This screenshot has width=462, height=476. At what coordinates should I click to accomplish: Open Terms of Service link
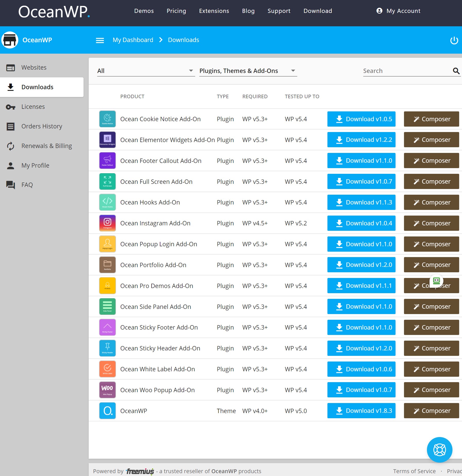click(x=415, y=471)
